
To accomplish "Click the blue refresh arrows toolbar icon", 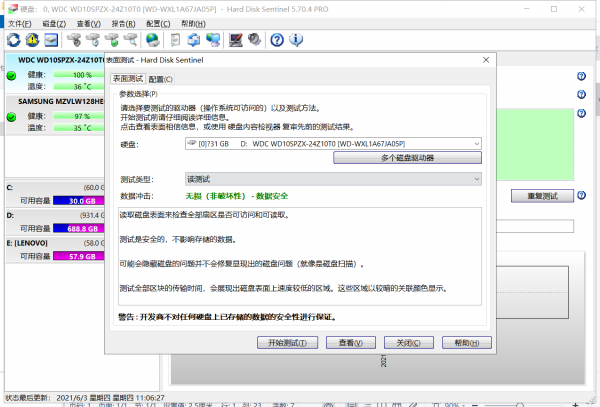I will tap(13, 40).
